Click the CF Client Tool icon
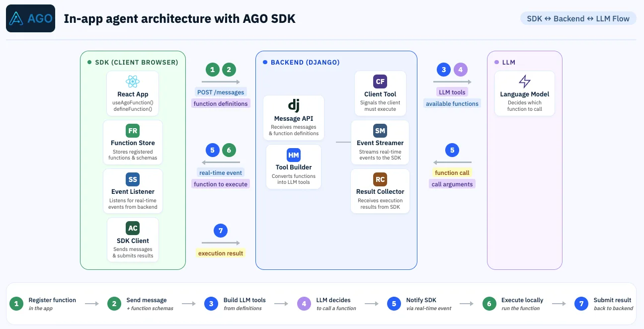644x329 pixels. 380,81
